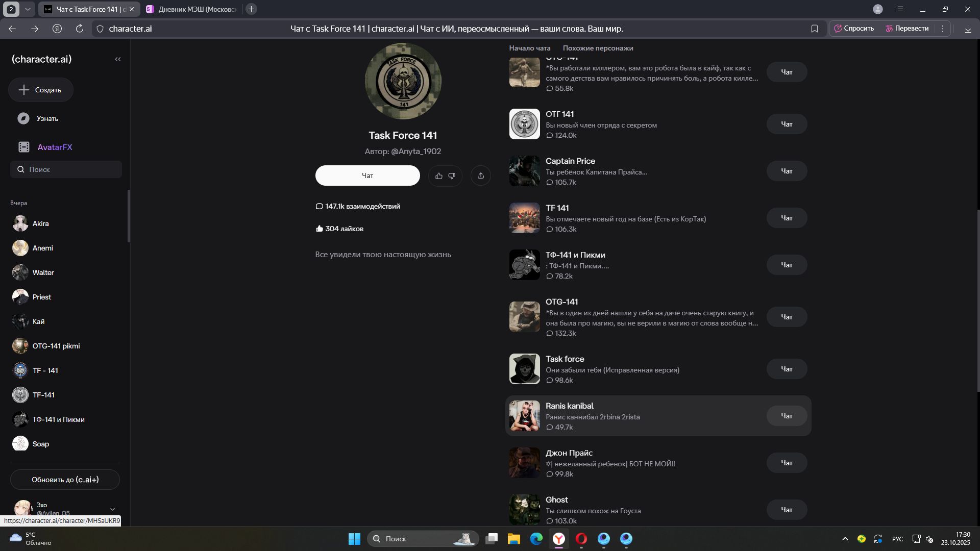The image size is (980, 551).
Task: Go forward in browser history
Action: coord(35,29)
